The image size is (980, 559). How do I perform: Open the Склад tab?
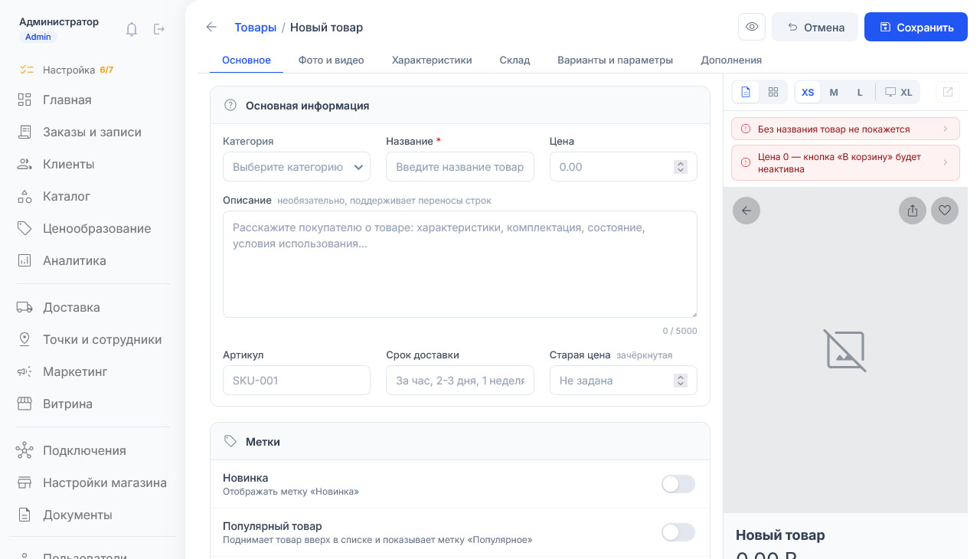[514, 60]
